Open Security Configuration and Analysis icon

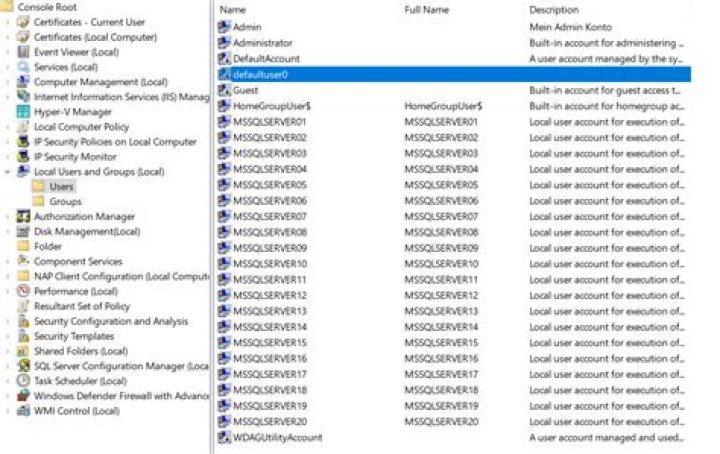click(23, 321)
